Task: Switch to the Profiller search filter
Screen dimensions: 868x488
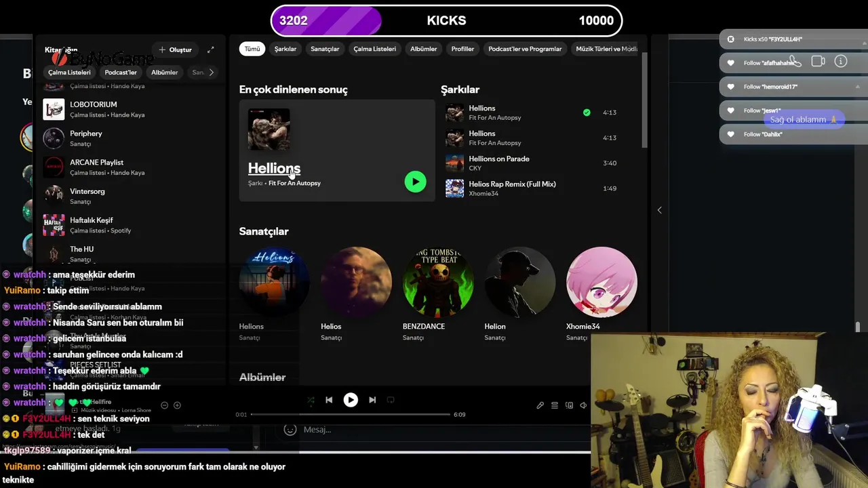Action: 462,49
